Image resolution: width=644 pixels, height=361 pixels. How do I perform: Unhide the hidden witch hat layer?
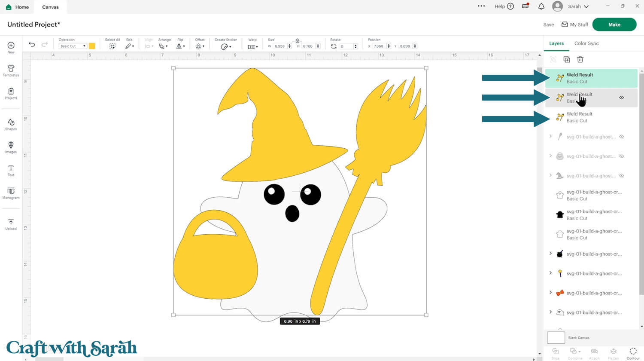621,176
